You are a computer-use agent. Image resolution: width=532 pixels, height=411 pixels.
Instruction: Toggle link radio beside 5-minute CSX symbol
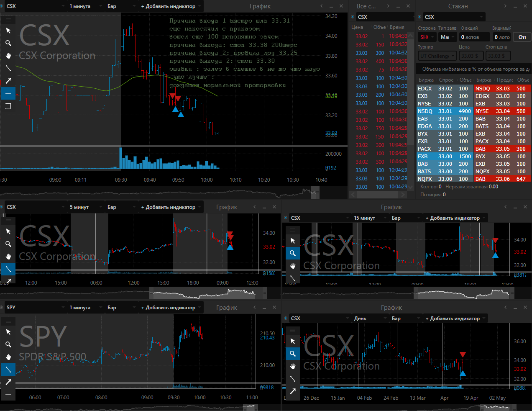click(x=2, y=207)
